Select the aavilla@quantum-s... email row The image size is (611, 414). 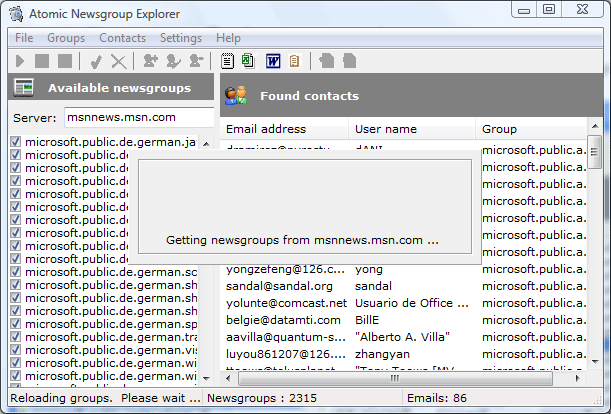[x=286, y=337]
